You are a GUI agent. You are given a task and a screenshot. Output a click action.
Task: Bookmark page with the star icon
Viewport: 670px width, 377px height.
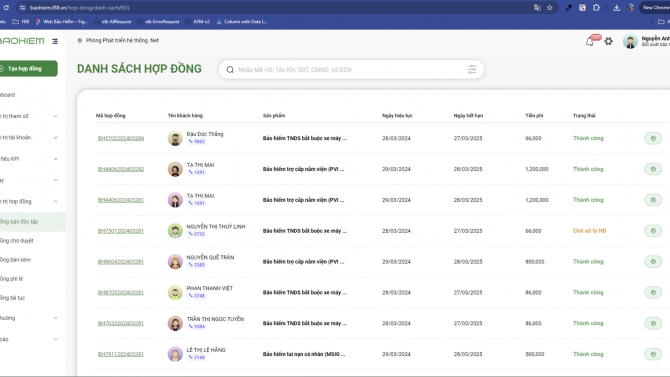pyautogui.click(x=550, y=8)
